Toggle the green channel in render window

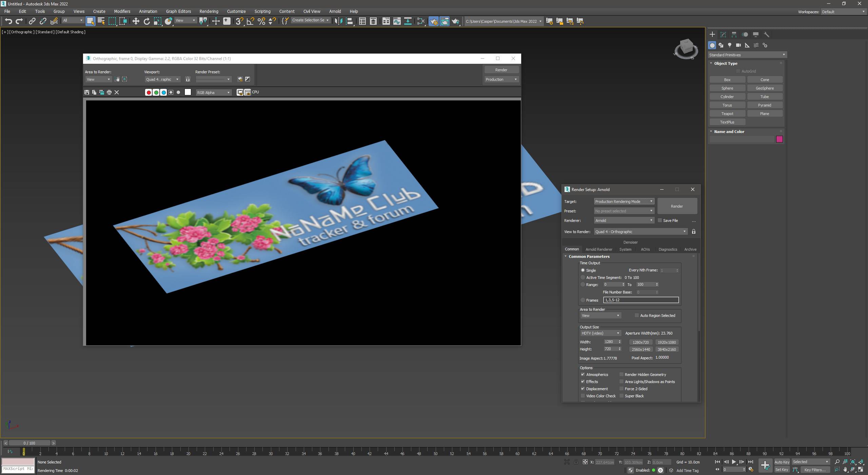click(x=156, y=92)
